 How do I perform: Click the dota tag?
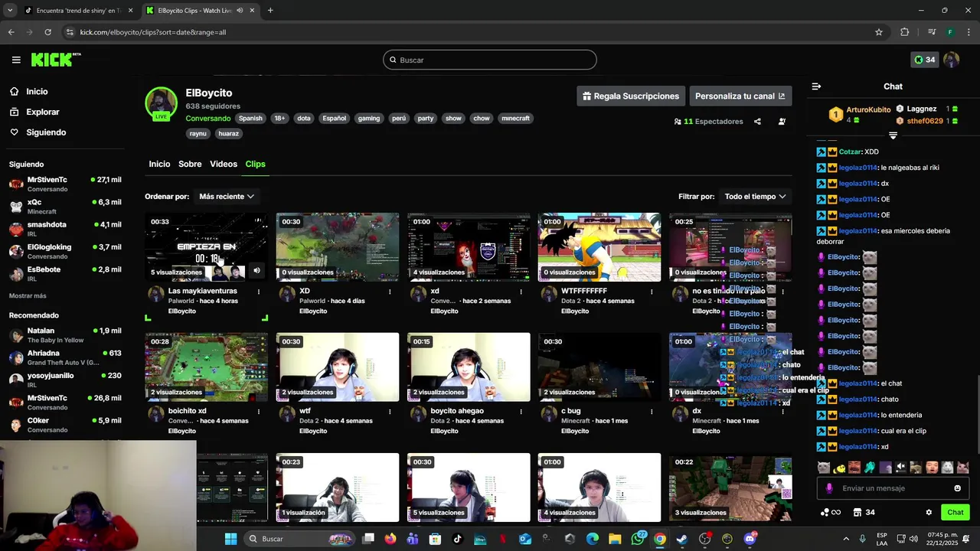tap(304, 119)
